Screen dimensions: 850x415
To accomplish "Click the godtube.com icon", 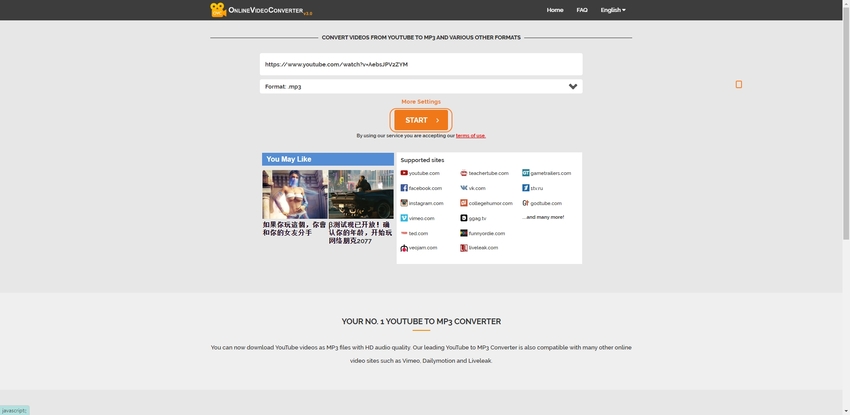I will [x=525, y=203].
